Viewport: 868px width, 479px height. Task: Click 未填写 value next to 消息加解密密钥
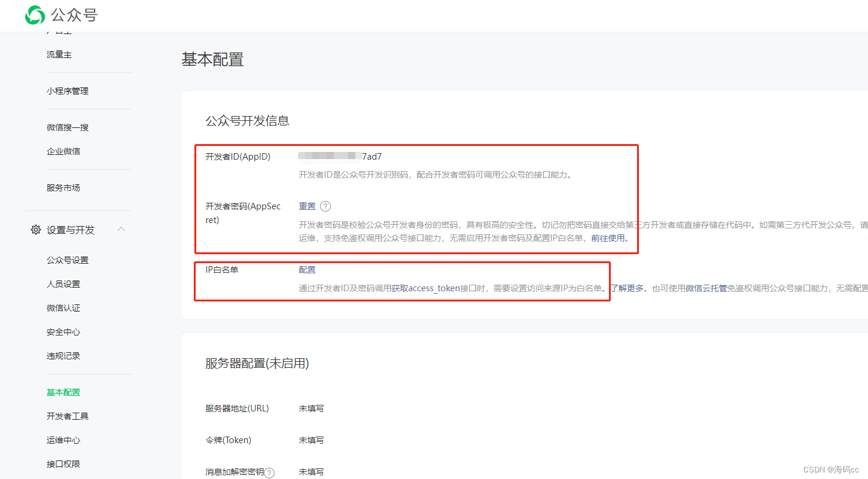pos(312,472)
